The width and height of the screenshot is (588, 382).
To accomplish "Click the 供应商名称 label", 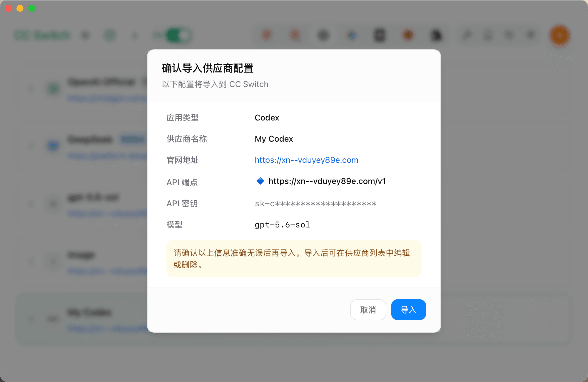I will pos(187,139).
